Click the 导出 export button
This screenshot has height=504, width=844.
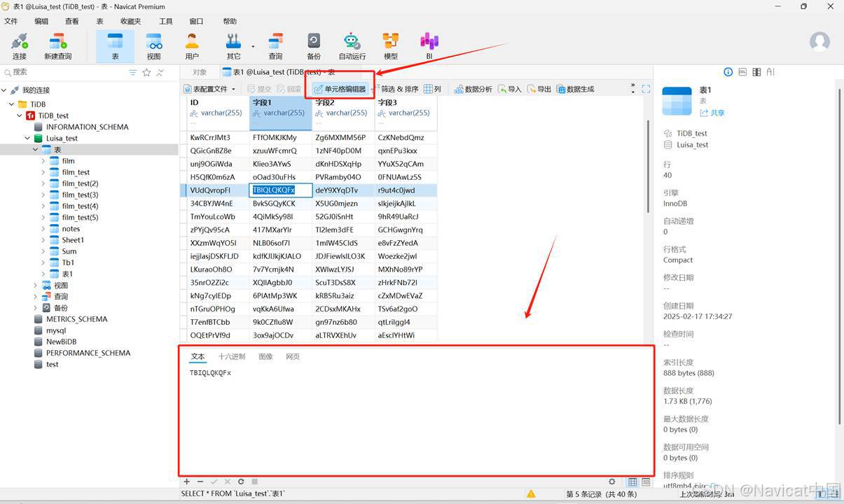pos(539,89)
